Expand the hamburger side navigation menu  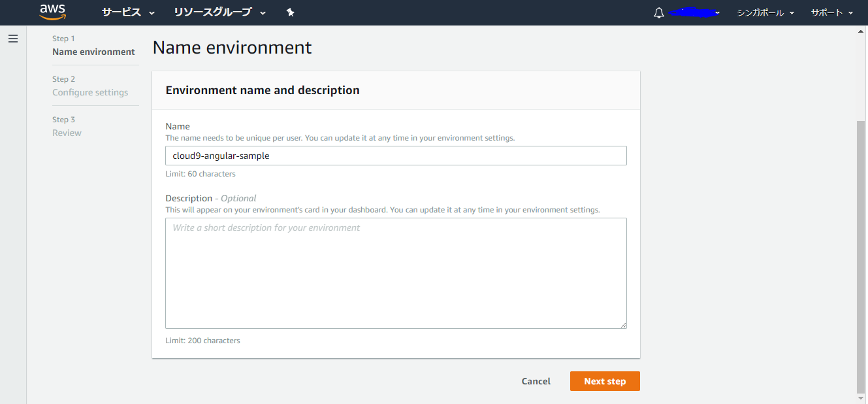(13, 39)
